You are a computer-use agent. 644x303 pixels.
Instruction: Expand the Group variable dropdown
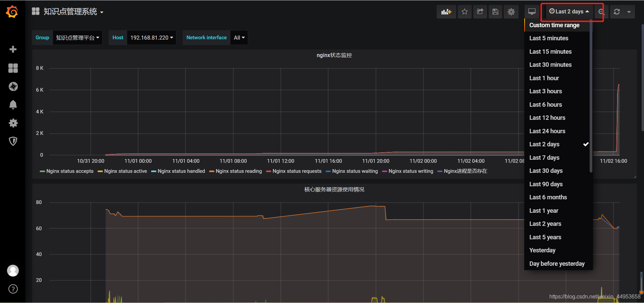pos(77,38)
